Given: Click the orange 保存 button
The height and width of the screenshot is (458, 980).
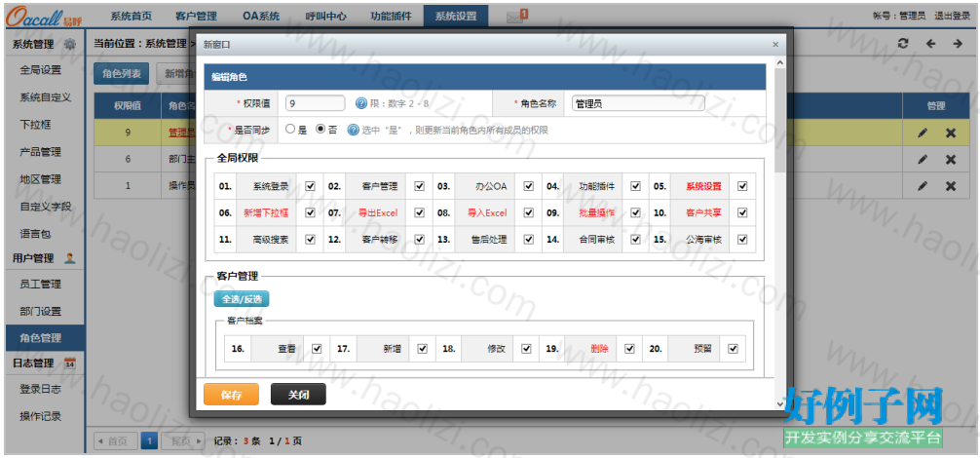Looking at the screenshot, I should pyautogui.click(x=231, y=395).
